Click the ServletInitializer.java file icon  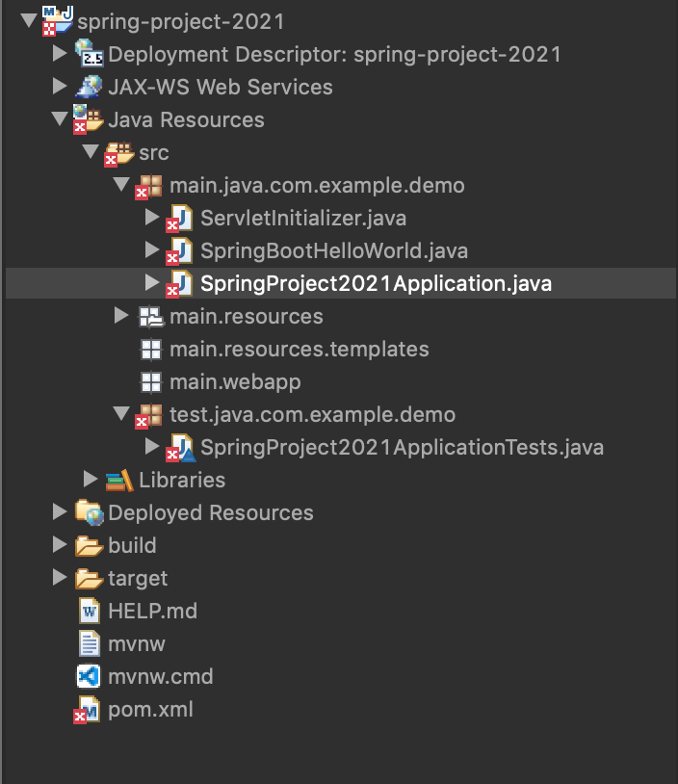point(179,219)
